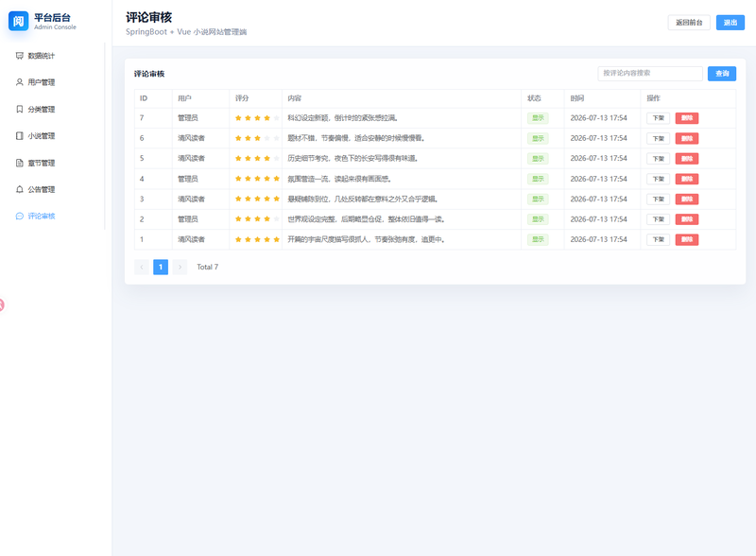Click the 评论审核 chat bubble icon
The height and width of the screenshot is (556, 756).
(19, 217)
